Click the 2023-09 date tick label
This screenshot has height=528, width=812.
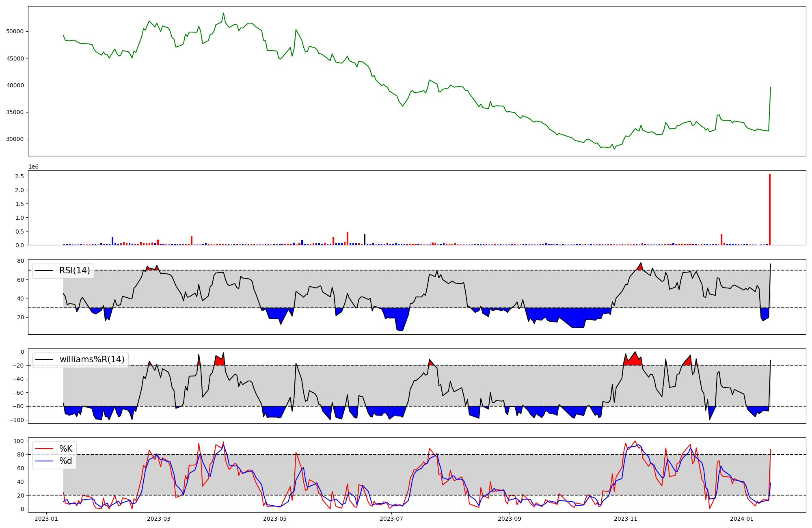tap(509, 519)
